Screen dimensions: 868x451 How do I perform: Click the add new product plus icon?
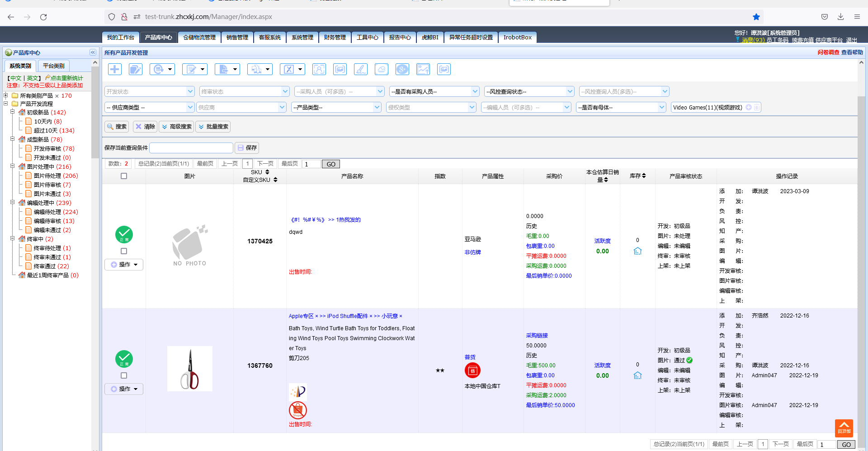tap(115, 69)
